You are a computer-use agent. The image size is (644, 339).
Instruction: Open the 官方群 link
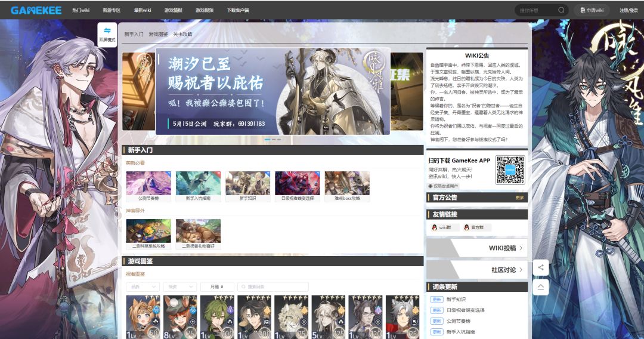pyautogui.click(x=477, y=227)
